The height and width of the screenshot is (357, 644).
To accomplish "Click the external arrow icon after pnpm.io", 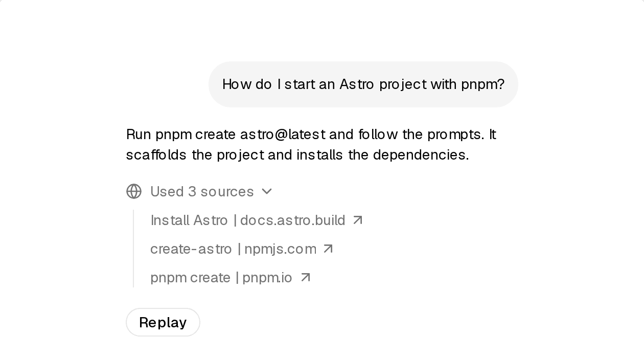I will click(305, 277).
